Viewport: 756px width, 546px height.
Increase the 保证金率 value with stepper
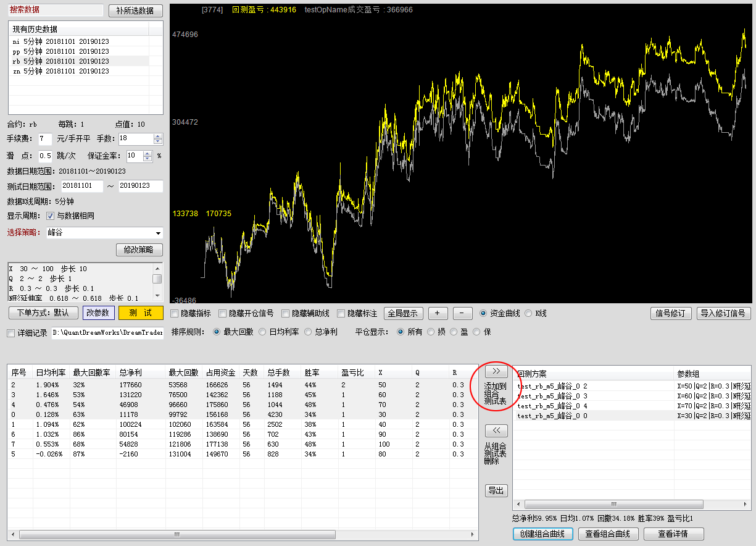click(x=147, y=153)
